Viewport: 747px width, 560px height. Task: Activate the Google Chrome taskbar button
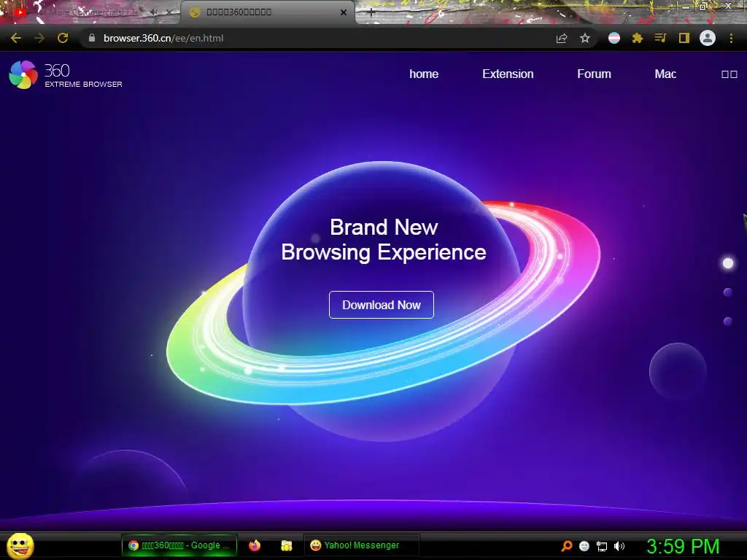pos(179,545)
